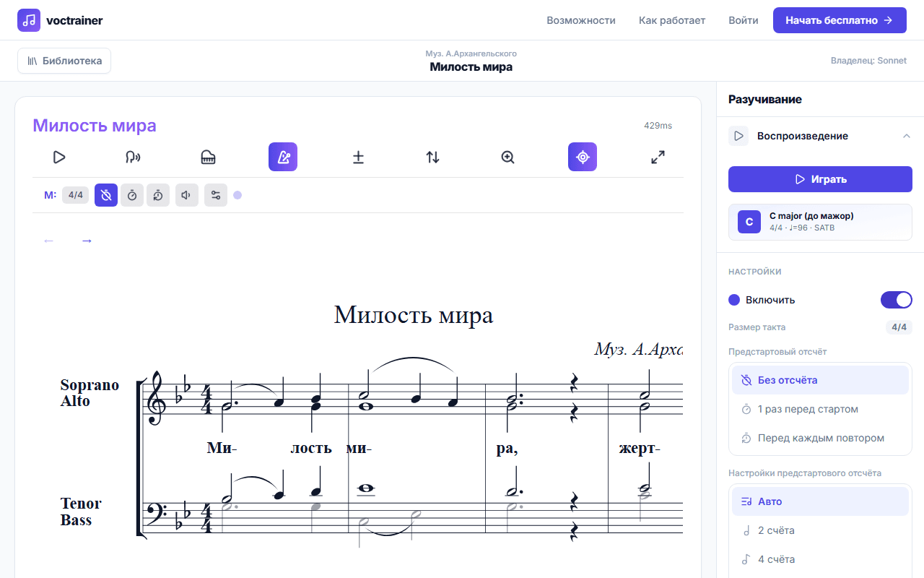Select 1 раз перед стартом
The height and width of the screenshot is (578, 924).
click(x=820, y=409)
